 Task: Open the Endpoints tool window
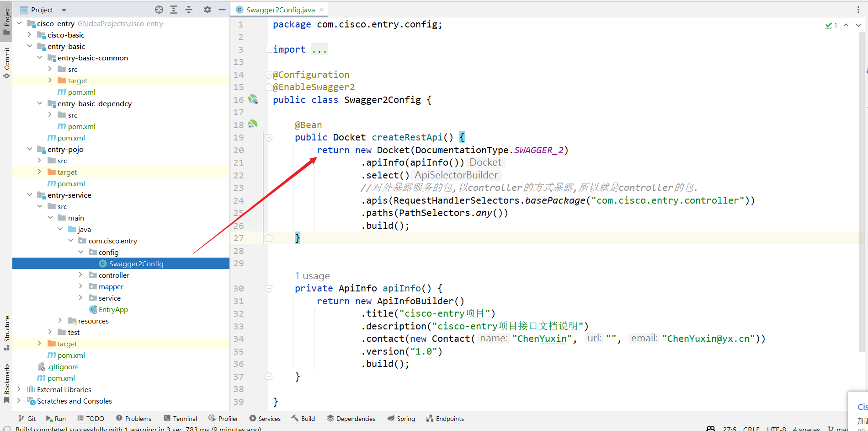[x=445, y=418]
